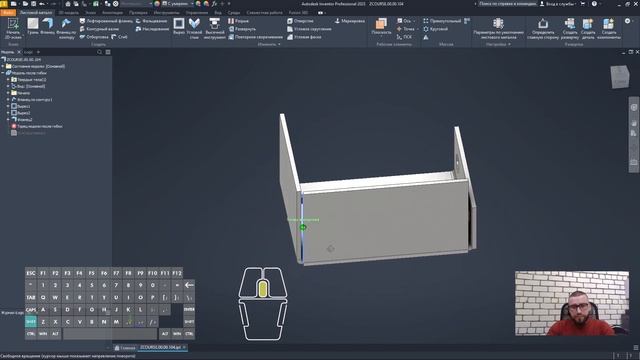
Task: Select the Corner Seam tool
Action: pyautogui.click(x=194, y=28)
